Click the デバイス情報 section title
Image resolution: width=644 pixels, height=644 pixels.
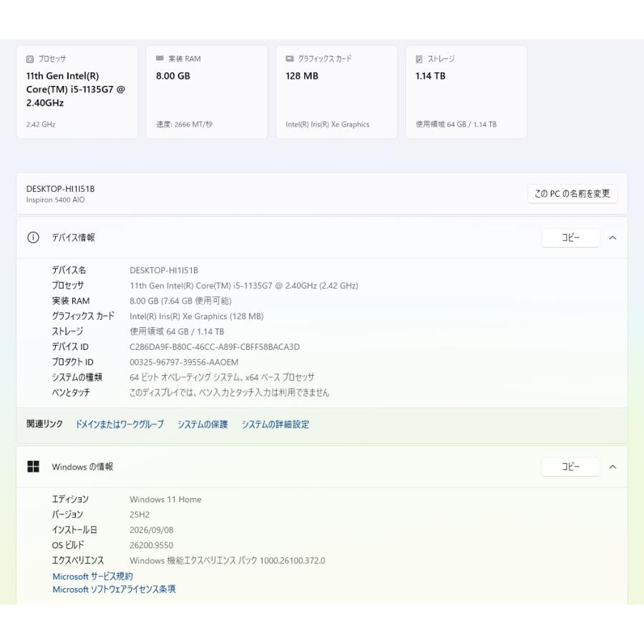click(x=74, y=238)
